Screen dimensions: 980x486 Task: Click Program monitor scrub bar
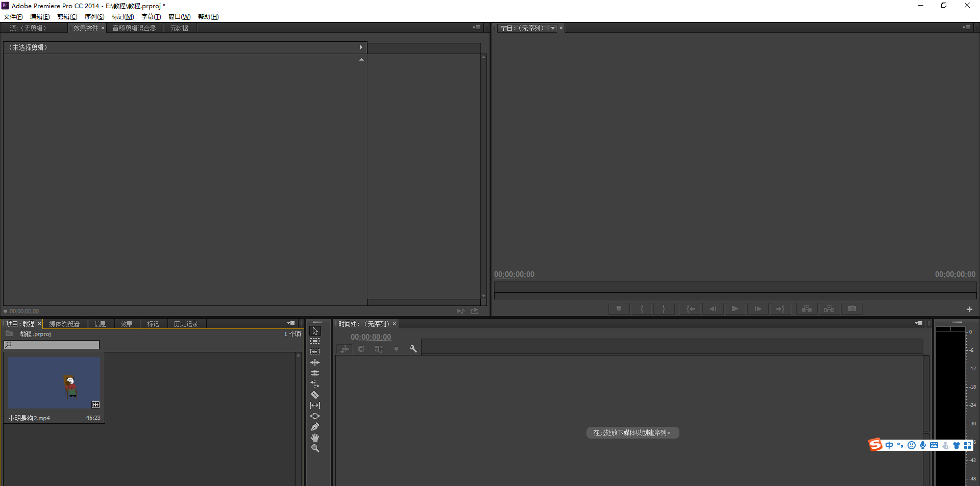[x=735, y=287]
